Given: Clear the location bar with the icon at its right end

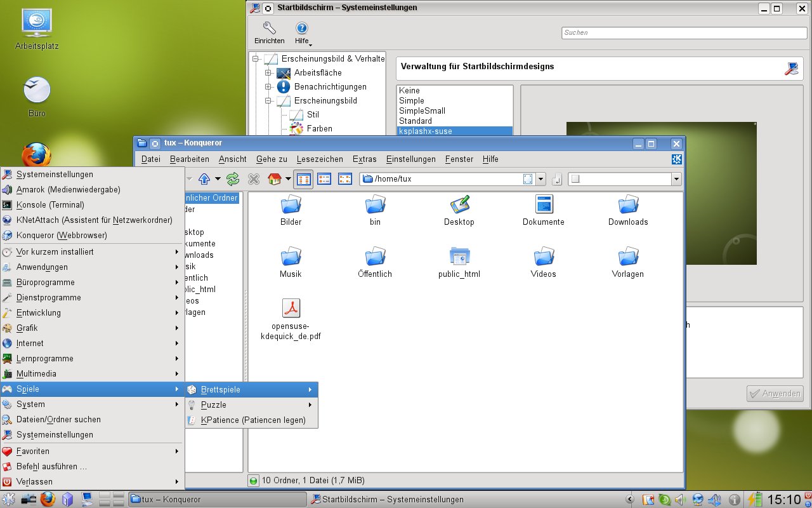Looking at the screenshot, I should [x=528, y=179].
